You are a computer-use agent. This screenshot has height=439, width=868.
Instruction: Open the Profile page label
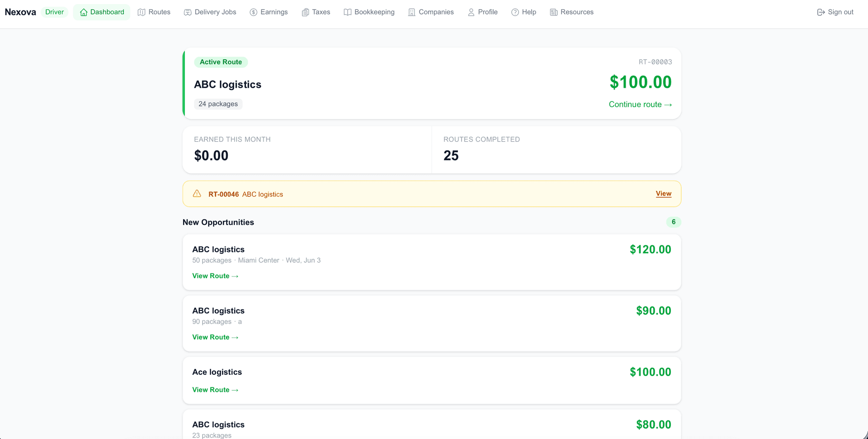pyautogui.click(x=488, y=12)
